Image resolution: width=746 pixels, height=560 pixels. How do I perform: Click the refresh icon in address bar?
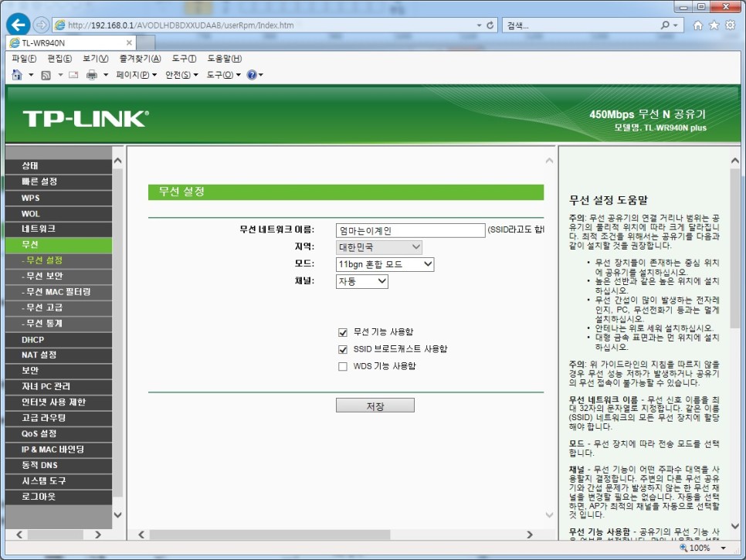[x=490, y=25]
